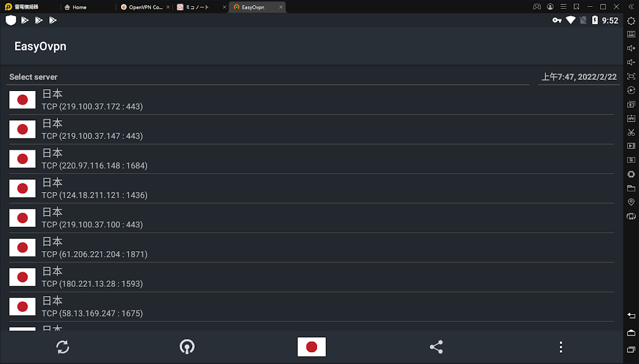Select server TCP (219.100.37.147 : 443)
639x364 pixels.
(312, 130)
